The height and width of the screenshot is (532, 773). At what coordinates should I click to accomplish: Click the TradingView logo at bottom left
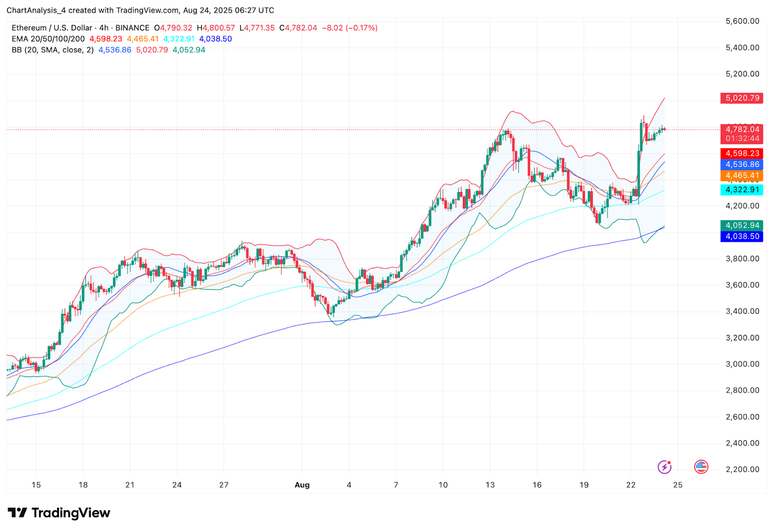point(59,513)
